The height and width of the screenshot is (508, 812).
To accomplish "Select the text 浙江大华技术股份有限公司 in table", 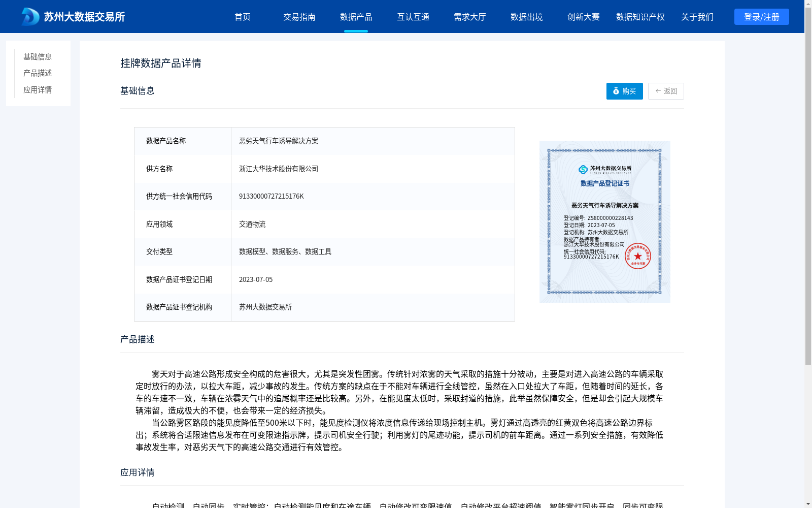I will [279, 169].
